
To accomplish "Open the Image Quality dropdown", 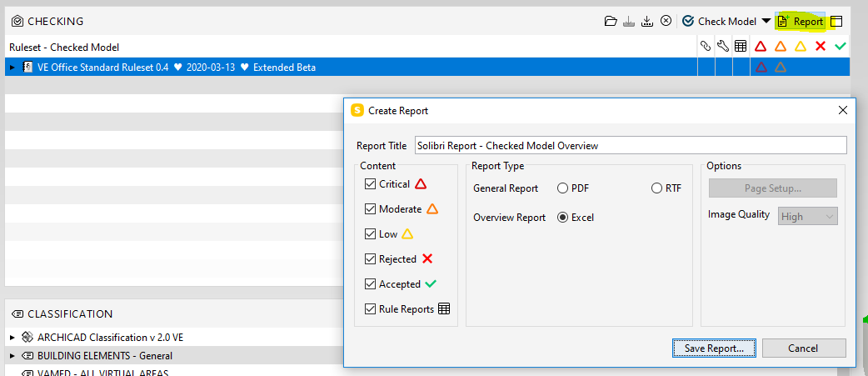I will (x=808, y=217).
